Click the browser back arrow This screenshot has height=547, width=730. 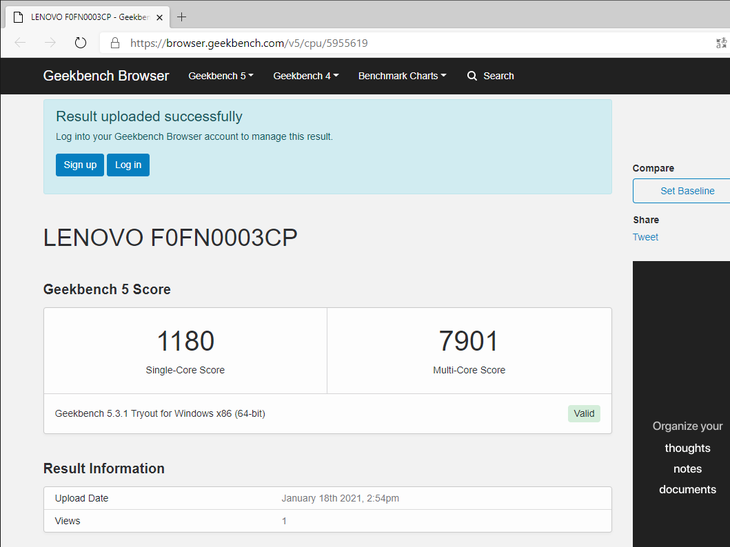[20, 43]
